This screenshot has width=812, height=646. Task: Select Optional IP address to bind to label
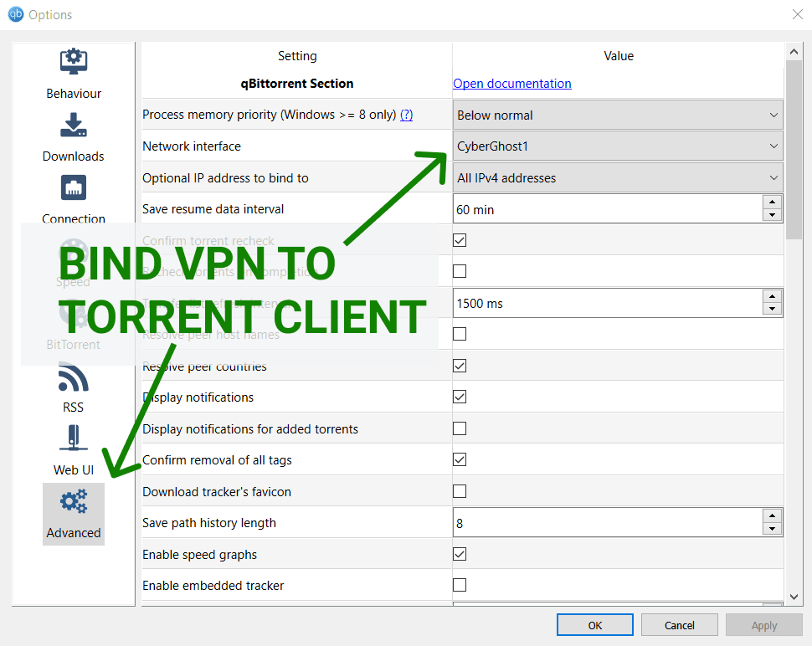(225, 178)
